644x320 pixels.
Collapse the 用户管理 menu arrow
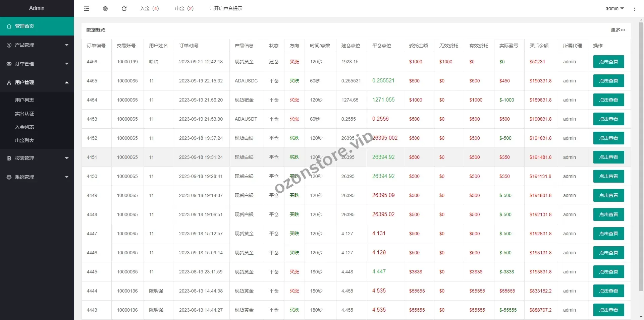[x=66, y=82]
